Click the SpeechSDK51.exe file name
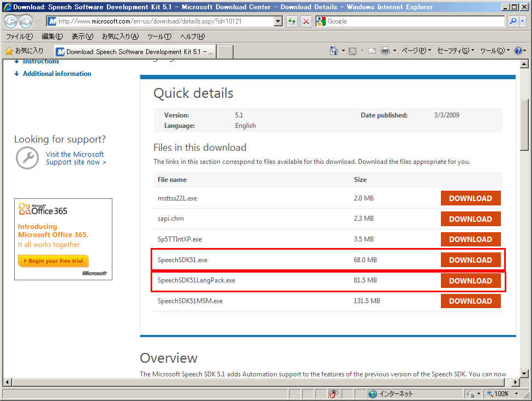Screen dimensions: 532x401 (x=183, y=260)
